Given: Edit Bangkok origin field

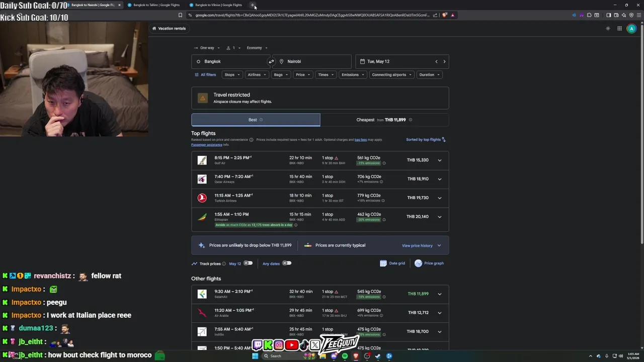Looking at the screenshot, I should [x=231, y=61].
